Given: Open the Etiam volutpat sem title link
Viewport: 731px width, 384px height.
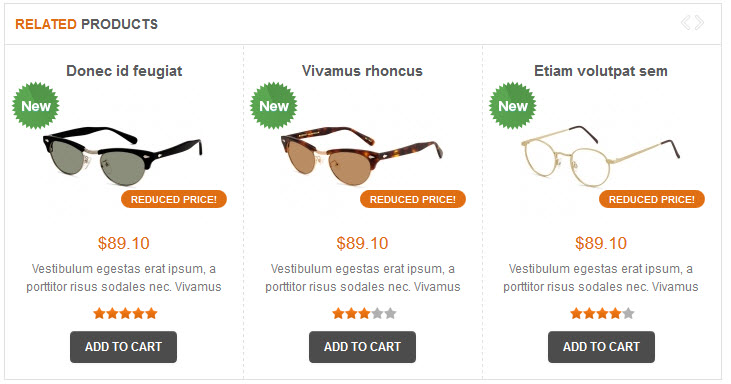Looking at the screenshot, I should click(x=601, y=71).
